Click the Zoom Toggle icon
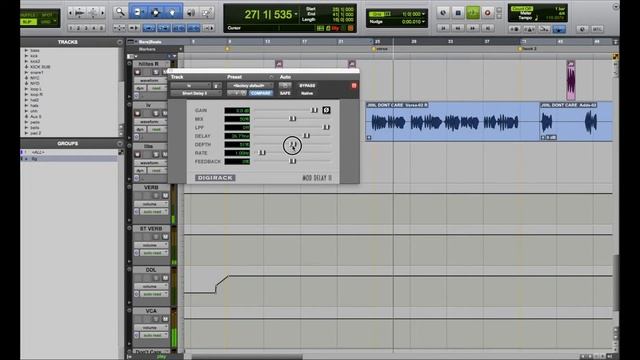The width and height of the screenshot is (640, 360). pyautogui.click(x=119, y=28)
